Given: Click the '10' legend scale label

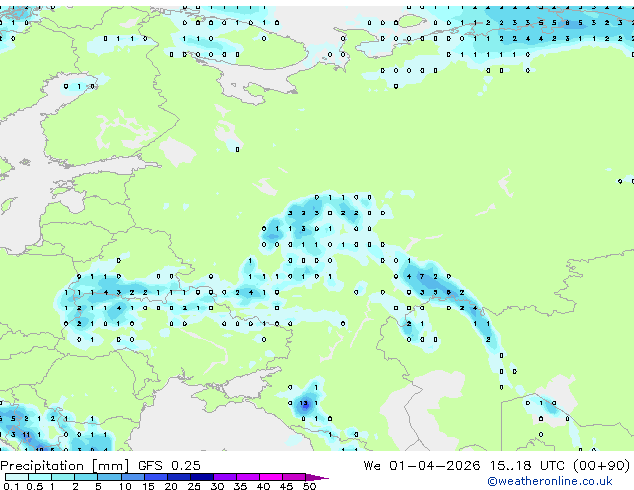Looking at the screenshot, I should coord(125,486).
